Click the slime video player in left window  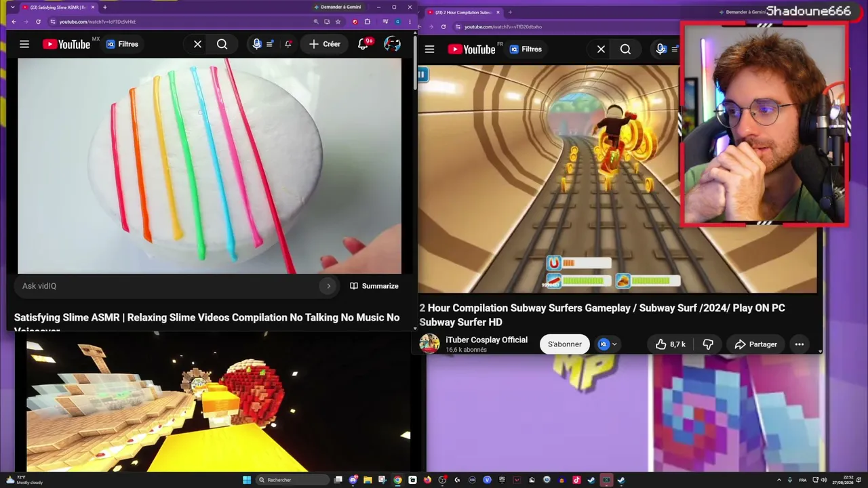coord(210,165)
